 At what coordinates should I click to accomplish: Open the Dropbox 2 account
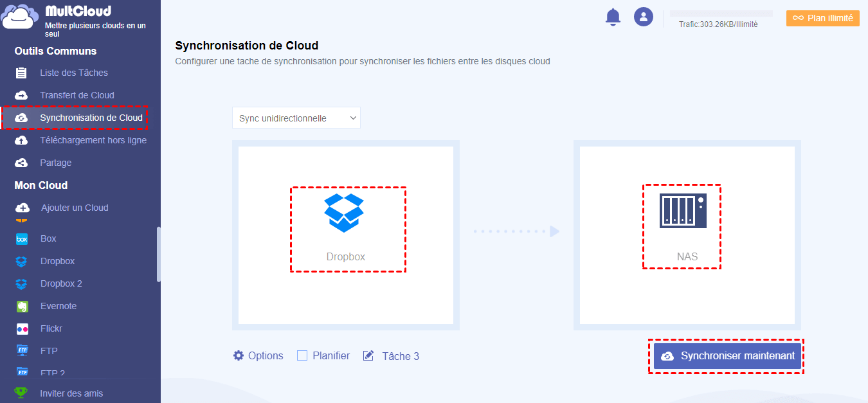coord(61,283)
